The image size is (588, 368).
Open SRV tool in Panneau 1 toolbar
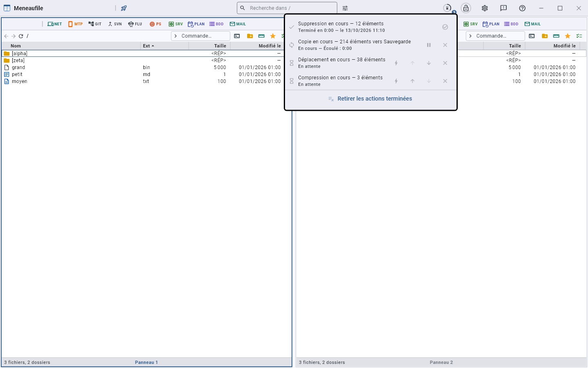point(176,24)
